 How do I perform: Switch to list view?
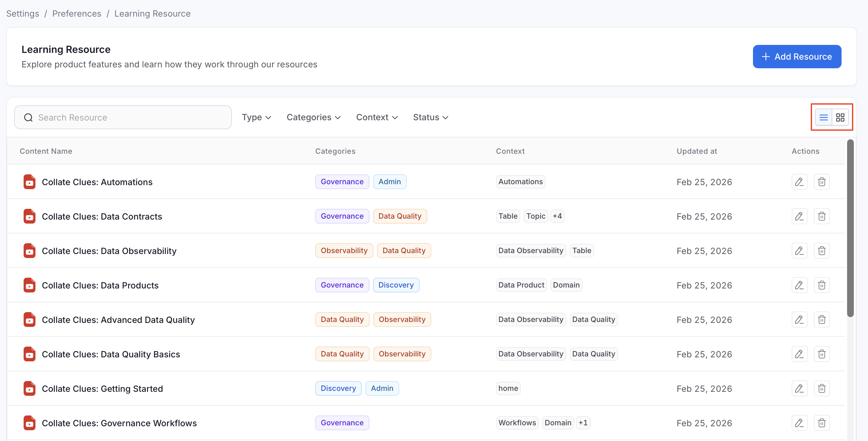coord(823,117)
